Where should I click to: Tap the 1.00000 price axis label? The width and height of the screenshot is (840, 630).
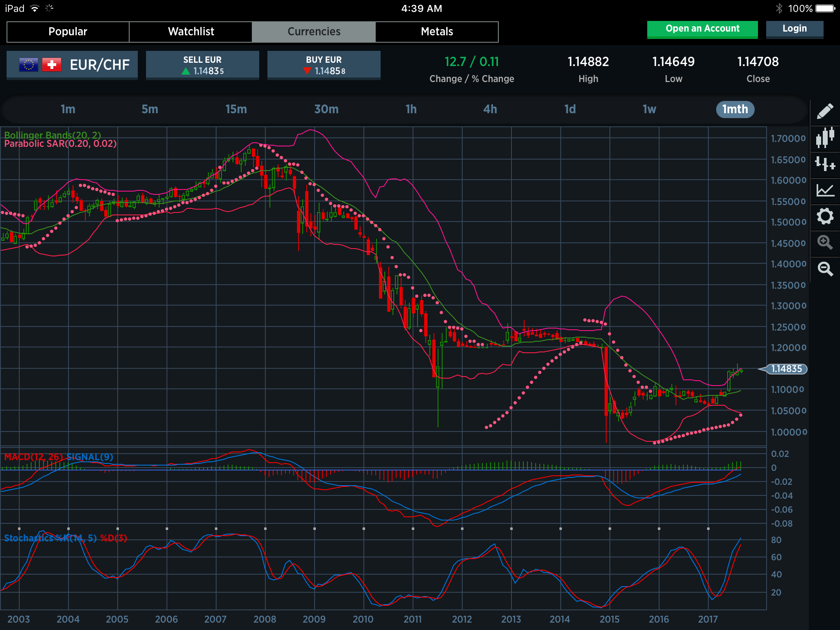788,432
